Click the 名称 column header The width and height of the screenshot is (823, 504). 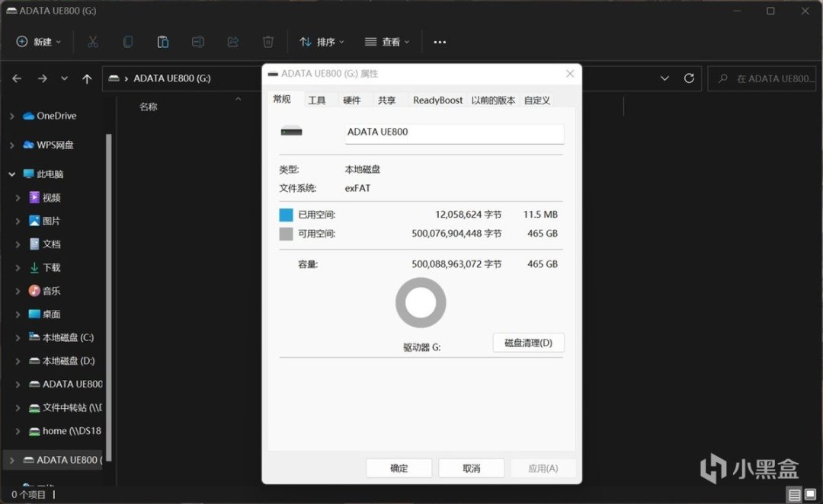(149, 107)
